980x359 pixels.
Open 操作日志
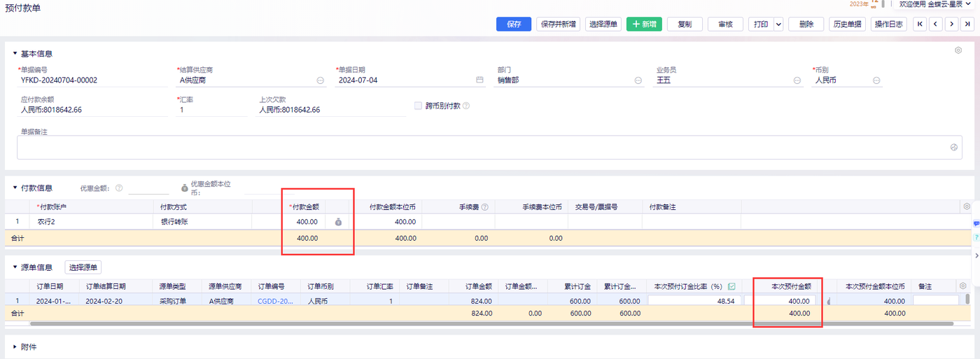click(889, 24)
